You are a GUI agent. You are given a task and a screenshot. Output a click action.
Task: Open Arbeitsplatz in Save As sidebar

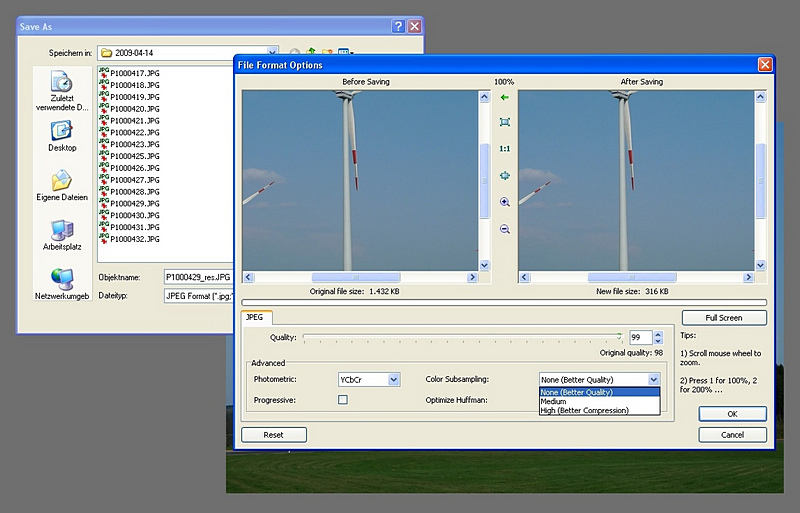tap(62, 235)
